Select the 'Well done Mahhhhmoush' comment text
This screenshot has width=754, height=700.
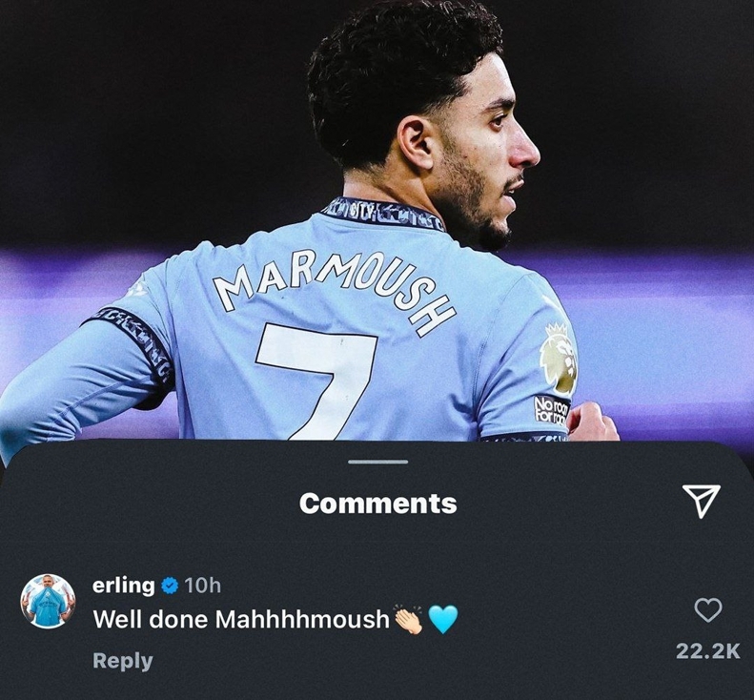[241, 619]
